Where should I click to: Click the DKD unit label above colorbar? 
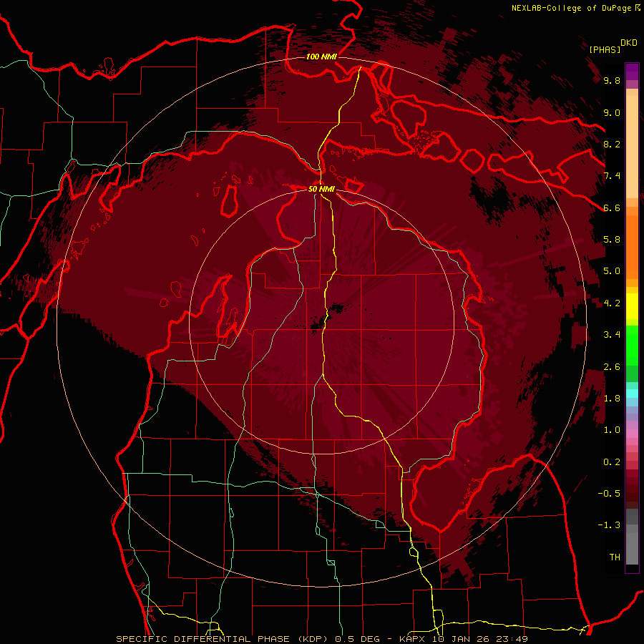pyautogui.click(x=629, y=43)
